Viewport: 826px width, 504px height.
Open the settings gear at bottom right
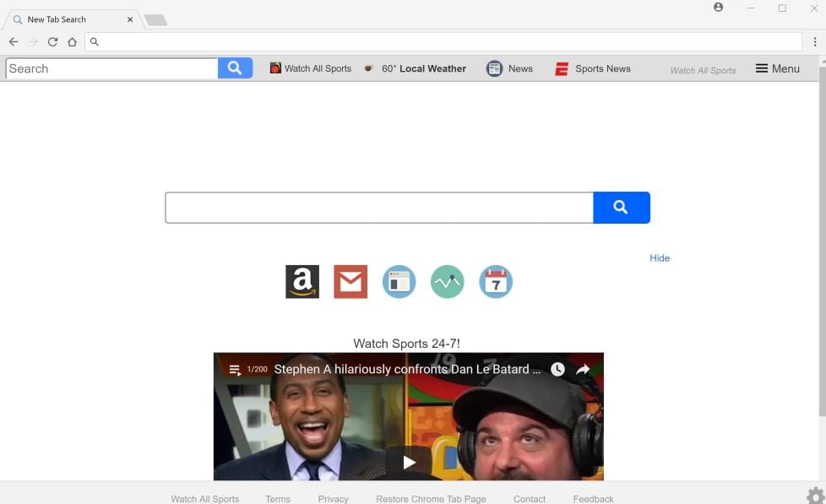(814, 498)
